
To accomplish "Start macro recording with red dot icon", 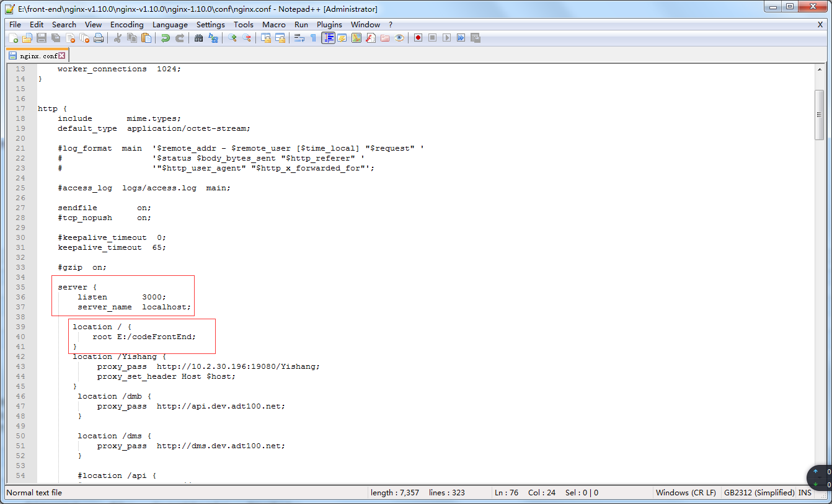I will pos(418,38).
